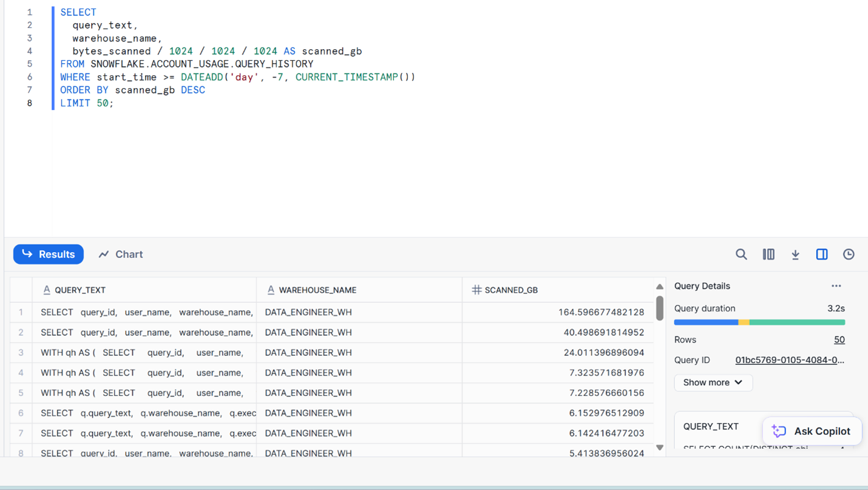Open the Query ID link

coord(789,360)
